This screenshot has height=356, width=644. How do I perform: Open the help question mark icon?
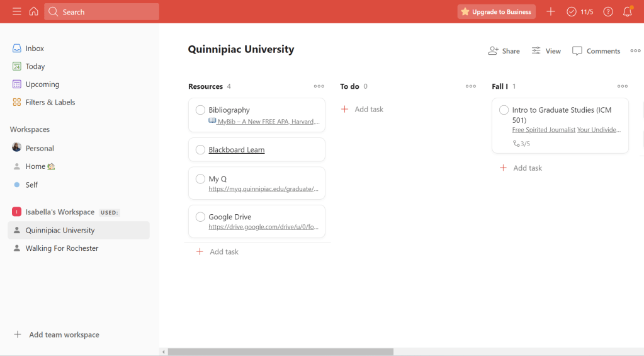(608, 12)
